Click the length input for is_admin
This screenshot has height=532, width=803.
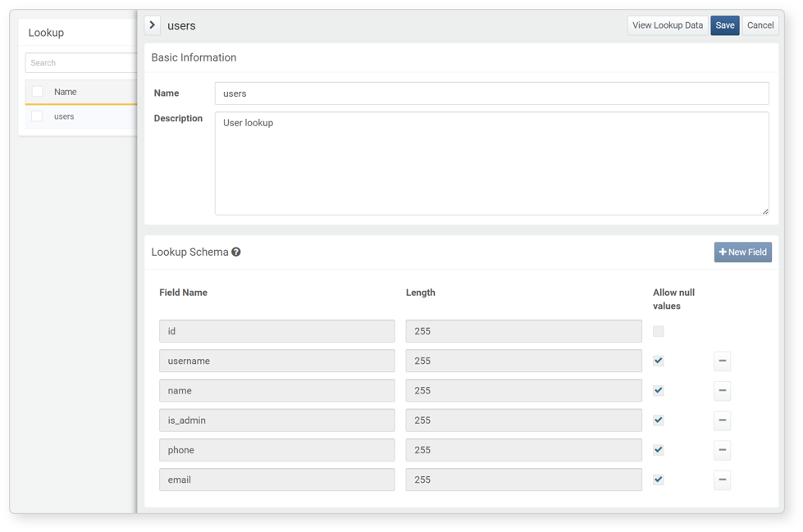tap(524, 421)
